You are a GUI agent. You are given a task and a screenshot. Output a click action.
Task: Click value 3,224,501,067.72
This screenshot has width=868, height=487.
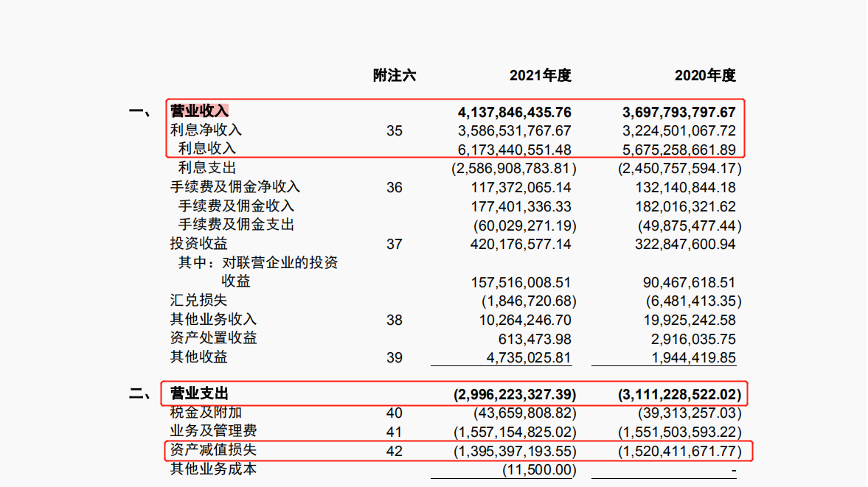[678, 131]
